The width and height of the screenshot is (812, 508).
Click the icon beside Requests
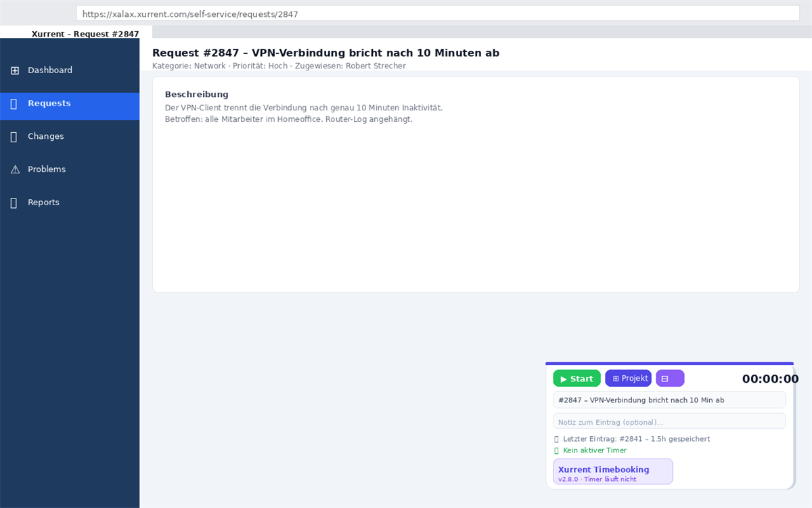click(14, 104)
